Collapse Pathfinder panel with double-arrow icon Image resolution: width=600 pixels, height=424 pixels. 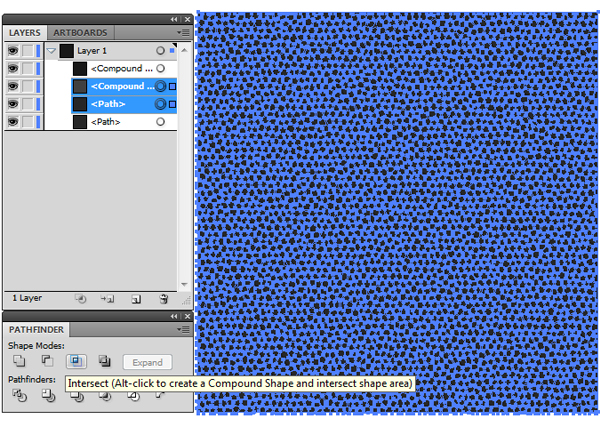174,316
